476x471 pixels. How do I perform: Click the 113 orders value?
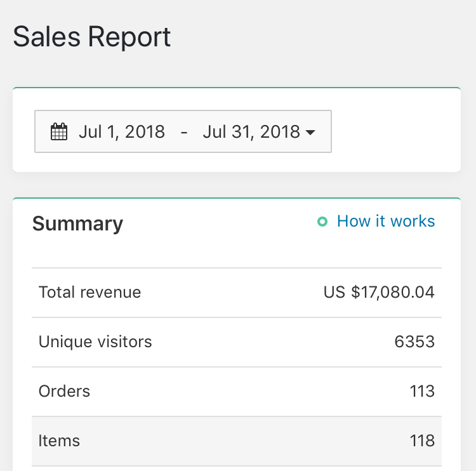point(422,391)
